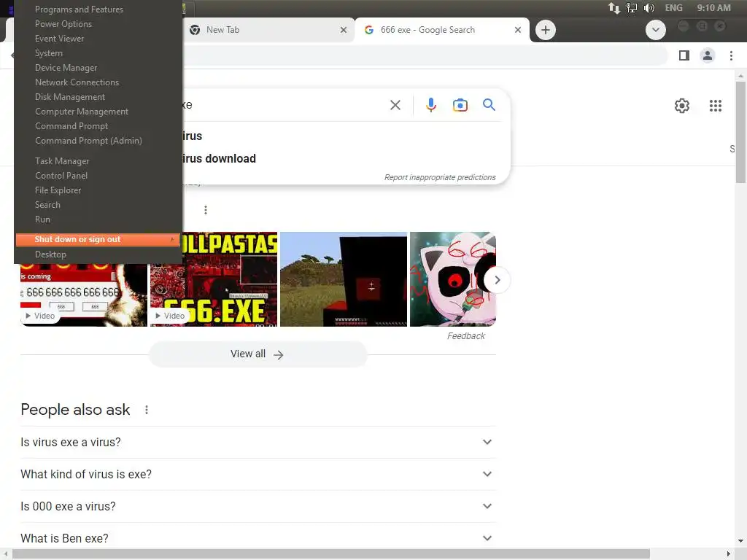Click the scroll right arrow on horizontal scrollbar
747x560 pixels.
pos(729,554)
